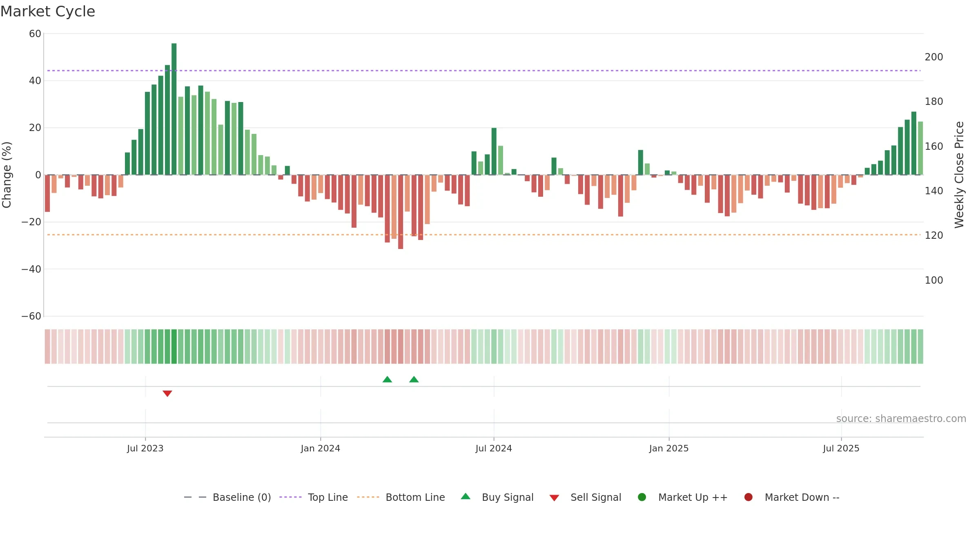
Task: Toggle the Bottom Line legend entry
Action: coord(401,497)
